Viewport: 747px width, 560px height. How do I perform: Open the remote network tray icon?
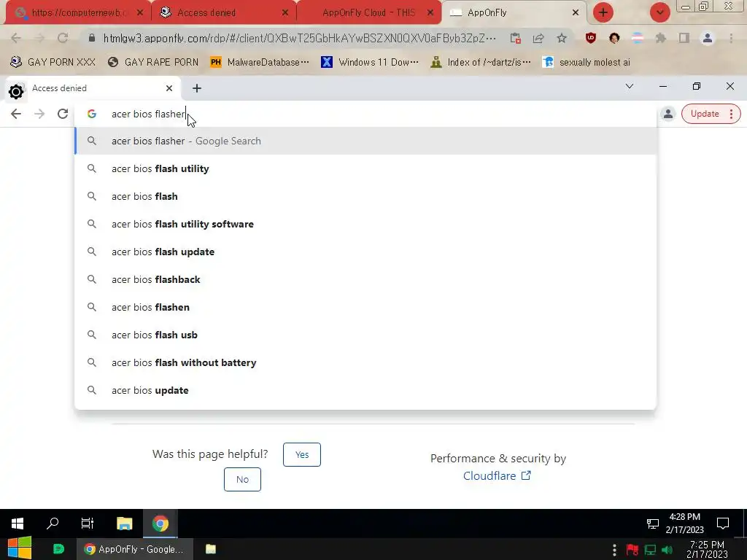(652, 524)
